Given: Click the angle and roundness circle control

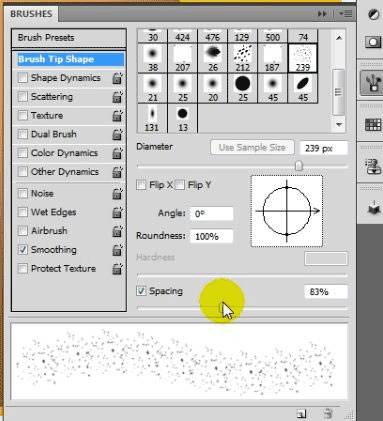Looking at the screenshot, I should click(287, 211).
